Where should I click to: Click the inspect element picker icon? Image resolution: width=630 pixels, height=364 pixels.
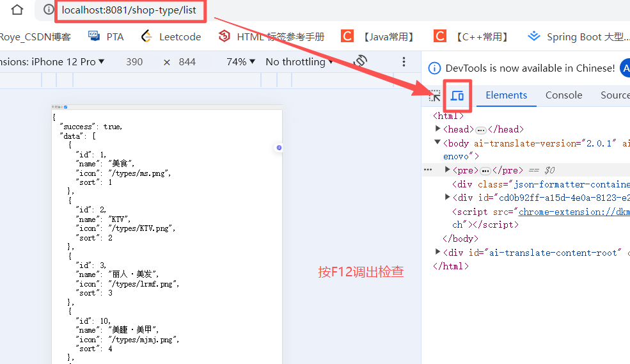434,95
